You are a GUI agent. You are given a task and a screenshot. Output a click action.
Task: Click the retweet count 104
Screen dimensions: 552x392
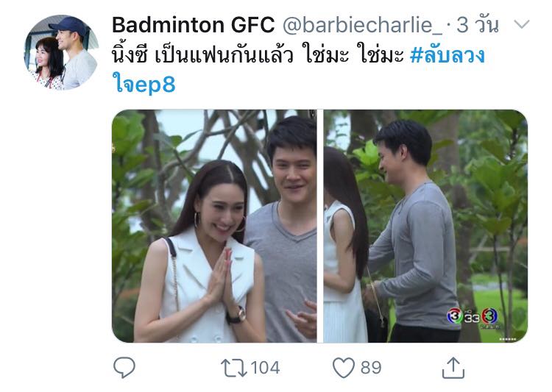[x=265, y=368]
